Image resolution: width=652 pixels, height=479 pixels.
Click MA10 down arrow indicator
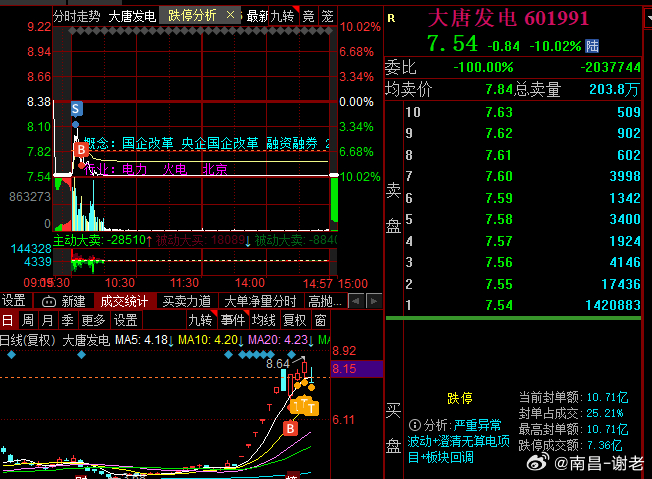tap(241, 341)
